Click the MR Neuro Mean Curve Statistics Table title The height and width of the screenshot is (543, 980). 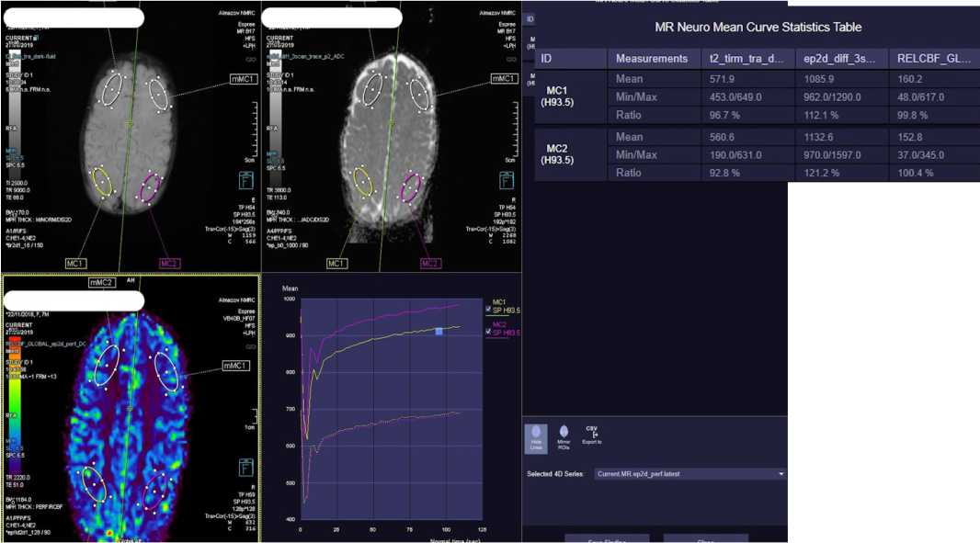(x=758, y=28)
